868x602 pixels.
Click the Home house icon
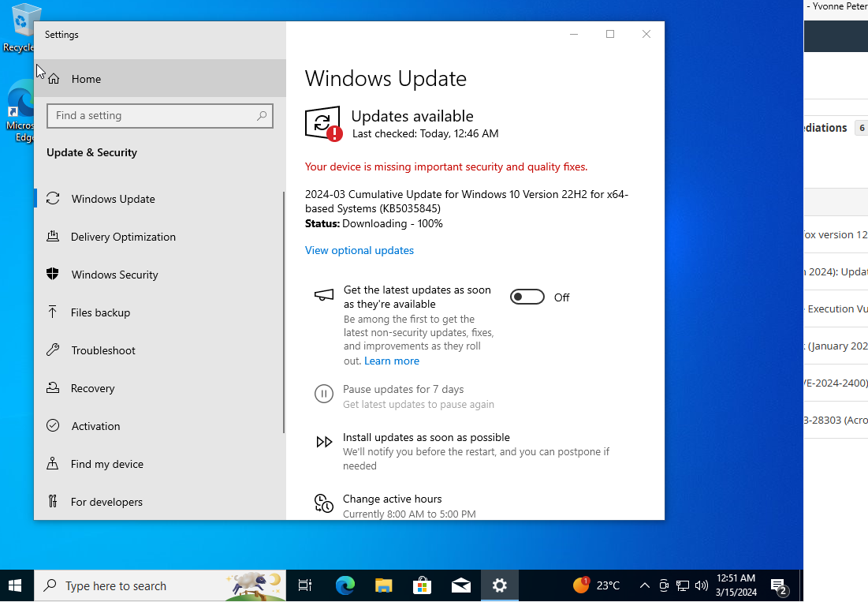click(54, 79)
